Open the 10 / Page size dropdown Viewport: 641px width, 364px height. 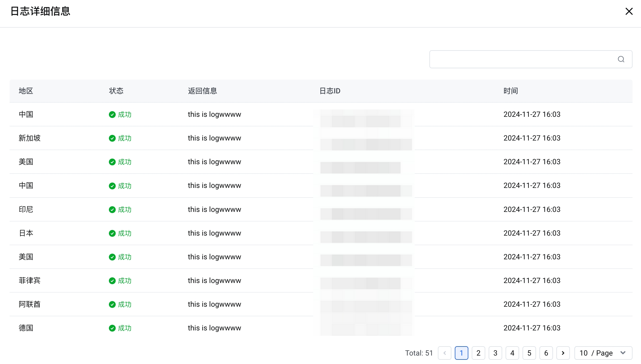click(x=603, y=353)
